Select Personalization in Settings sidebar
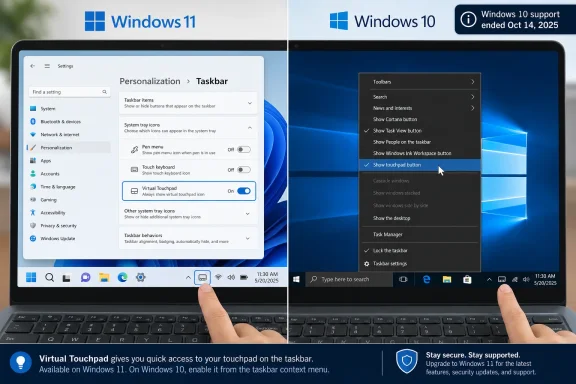The width and height of the screenshot is (576, 384). point(69,148)
